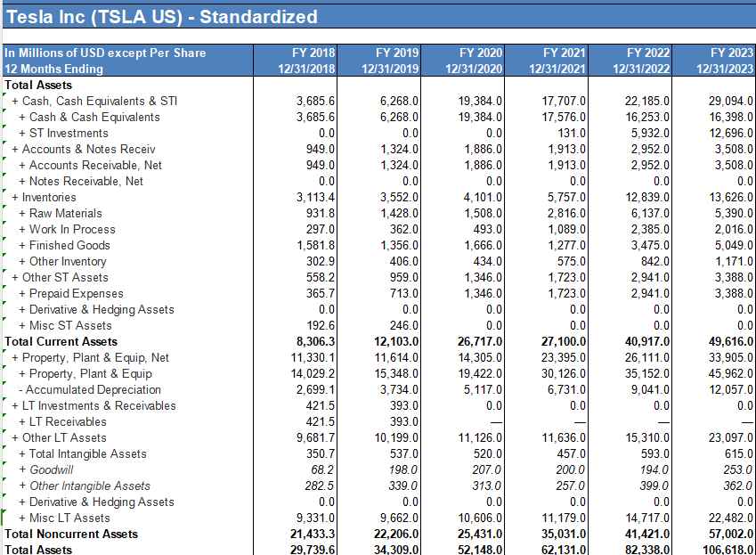Click FY 2019 Misc ST Assets value 246.0

coord(404,325)
